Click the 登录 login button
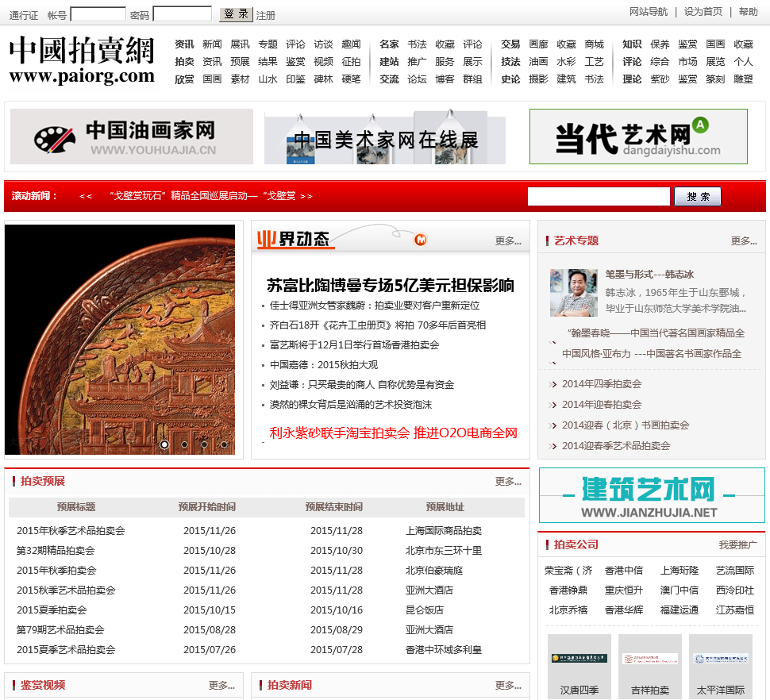This screenshot has height=700, width=770. pos(236,14)
